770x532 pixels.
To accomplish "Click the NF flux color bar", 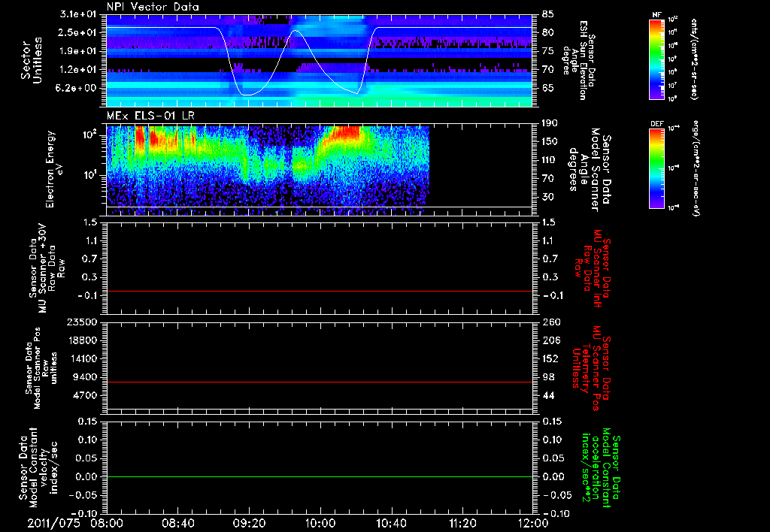I will [x=657, y=59].
